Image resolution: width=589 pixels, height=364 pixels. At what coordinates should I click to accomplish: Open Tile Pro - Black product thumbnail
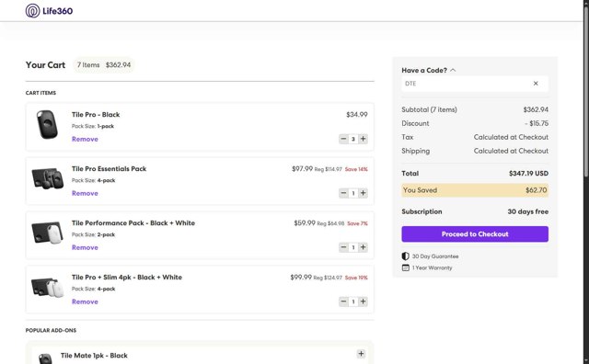[47, 125]
